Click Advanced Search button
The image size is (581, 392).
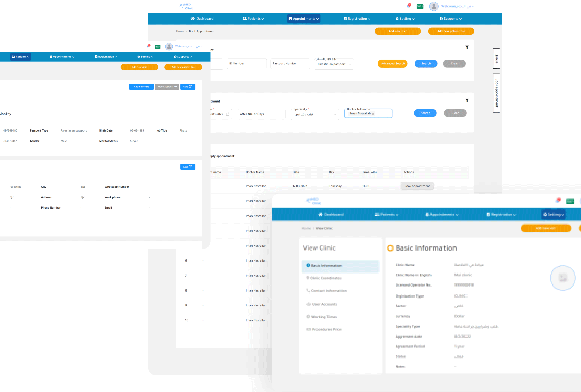(x=392, y=63)
